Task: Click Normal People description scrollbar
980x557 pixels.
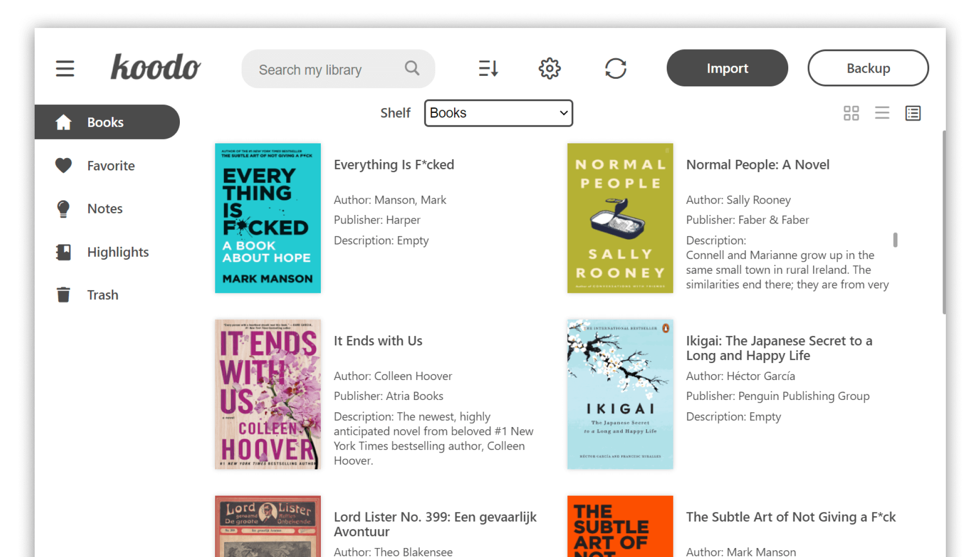Action: pyautogui.click(x=895, y=240)
